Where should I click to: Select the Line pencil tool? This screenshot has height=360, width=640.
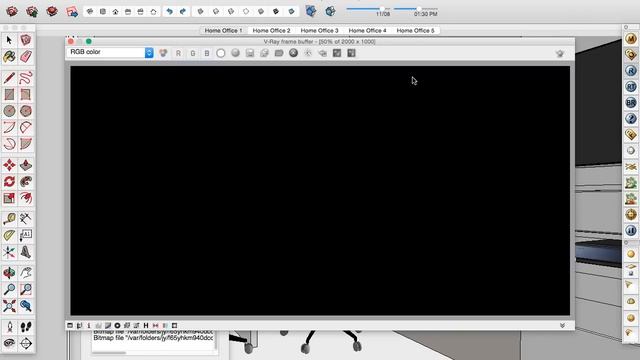pos(9,78)
